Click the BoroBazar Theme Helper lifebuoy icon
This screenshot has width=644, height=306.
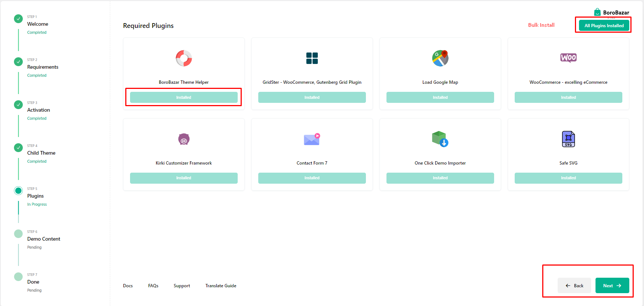pos(184,58)
